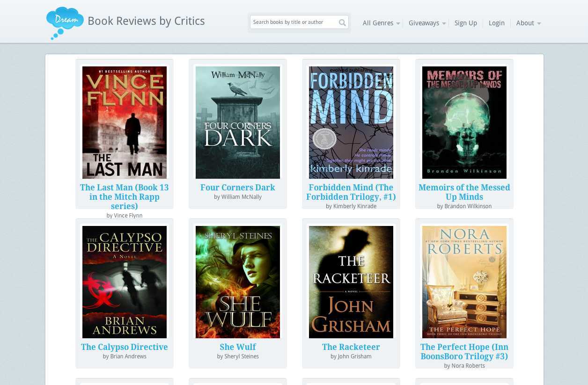Click The Perfect Hope title link
This screenshot has height=385, width=588.
tap(464, 352)
